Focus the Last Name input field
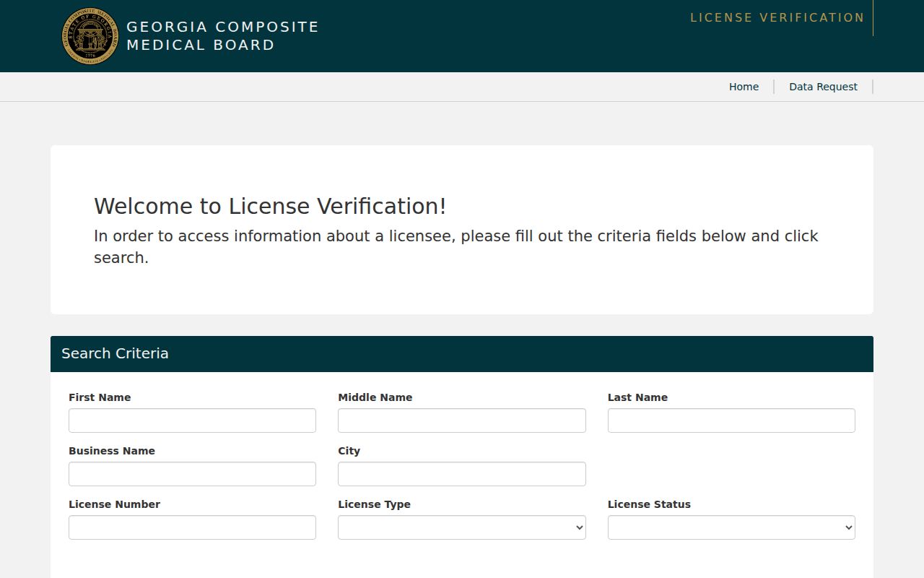This screenshot has width=924, height=578. [x=731, y=420]
